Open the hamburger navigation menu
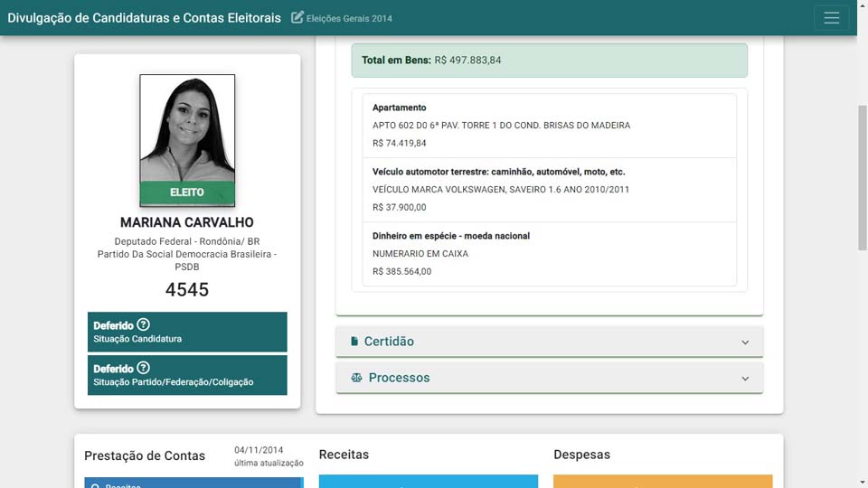Image resolution: width=868 pixels, height=488 pixels. 831,18
